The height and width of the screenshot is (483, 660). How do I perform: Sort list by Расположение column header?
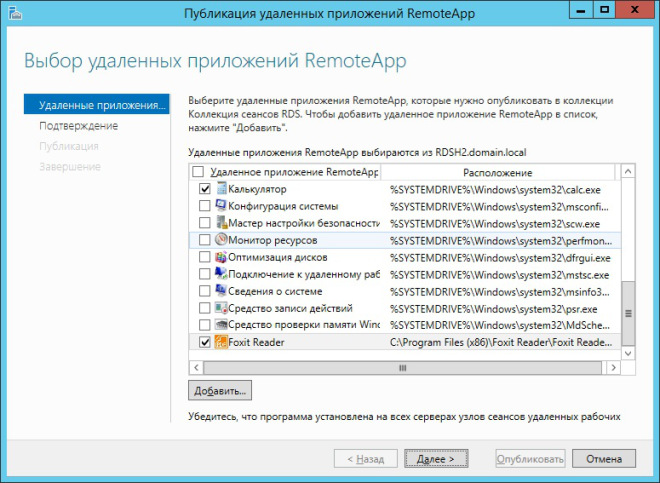[x=498, y=172]
